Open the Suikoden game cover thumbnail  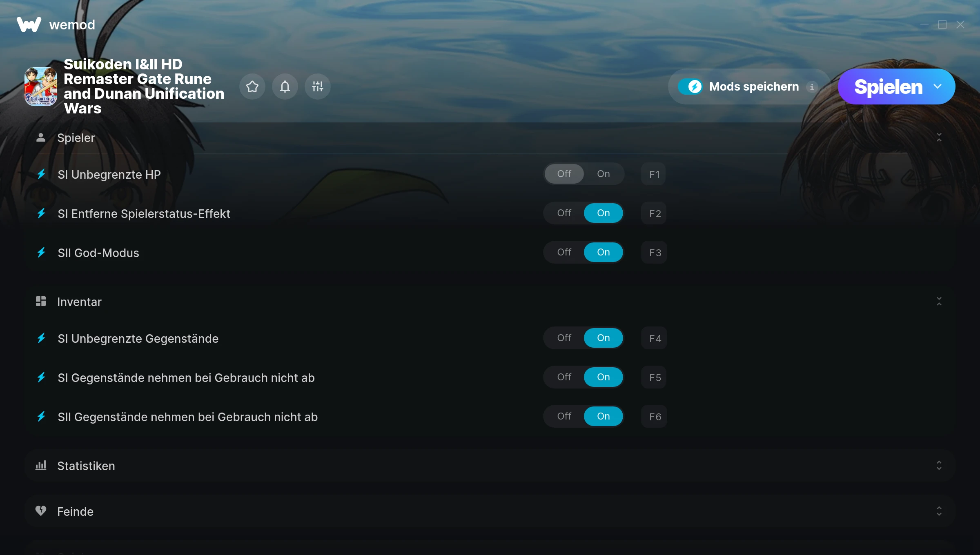pos(41,87)
